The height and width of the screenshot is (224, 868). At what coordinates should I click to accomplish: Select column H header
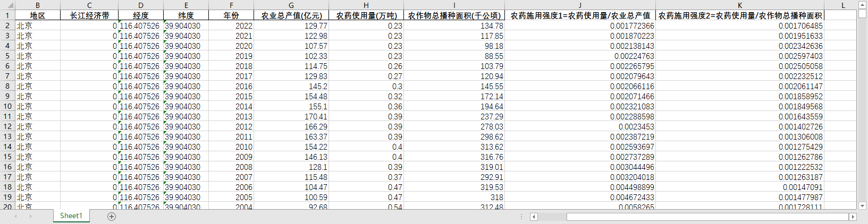click(366, 5)
